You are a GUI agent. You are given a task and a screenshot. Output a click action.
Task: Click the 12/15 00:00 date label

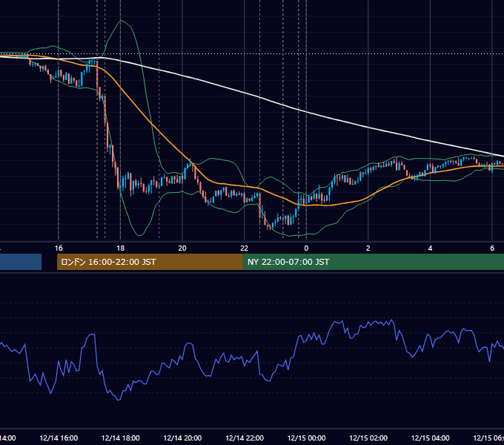point(306,438)
